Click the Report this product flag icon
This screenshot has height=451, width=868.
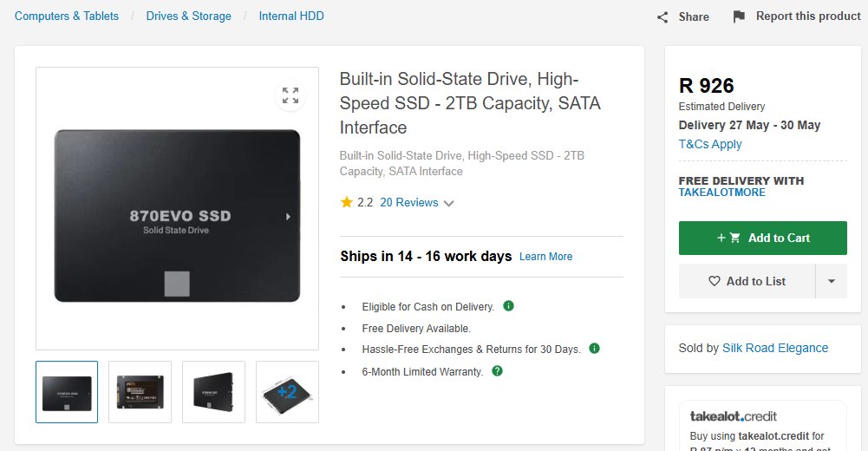click(739, 16)
